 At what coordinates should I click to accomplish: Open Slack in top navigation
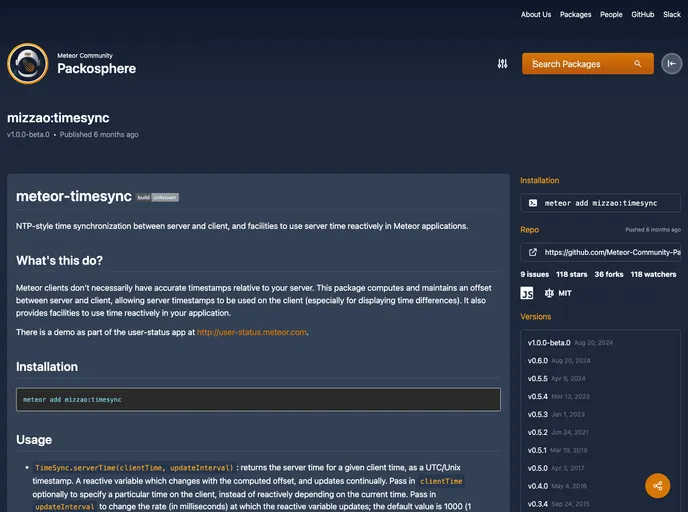point(672,14)
